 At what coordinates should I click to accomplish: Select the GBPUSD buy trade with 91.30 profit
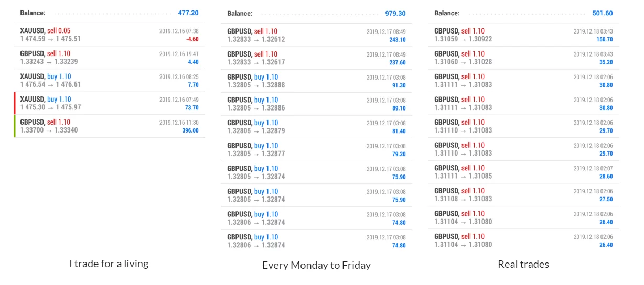(x=316, y=81)
